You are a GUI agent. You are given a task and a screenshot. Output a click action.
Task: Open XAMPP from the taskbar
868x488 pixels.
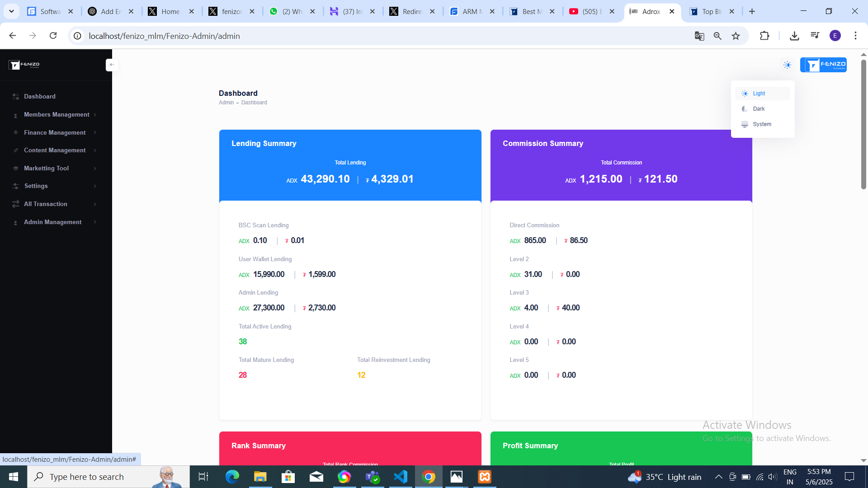(485, 477)
